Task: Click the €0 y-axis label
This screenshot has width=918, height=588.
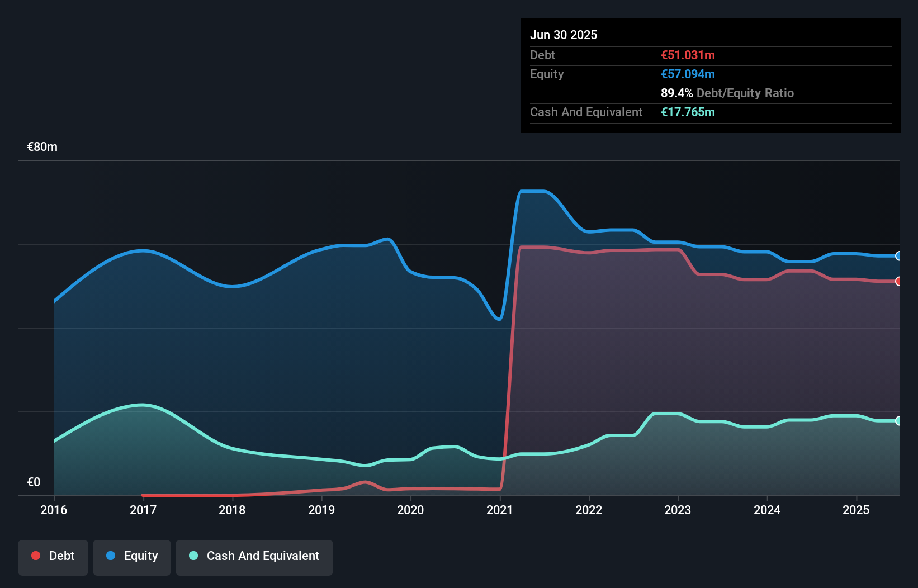Action: [x=34, y=482]
